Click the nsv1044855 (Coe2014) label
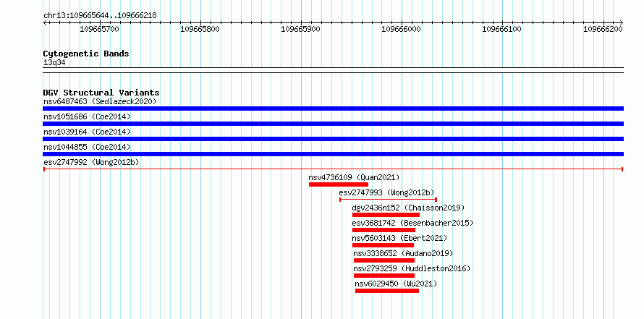 [x=87, y=147]
